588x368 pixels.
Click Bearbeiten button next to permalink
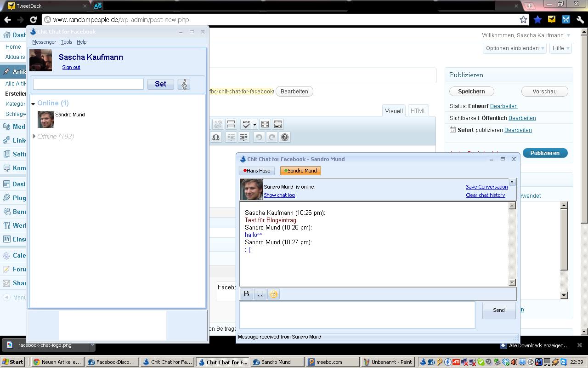click(294, 92)
